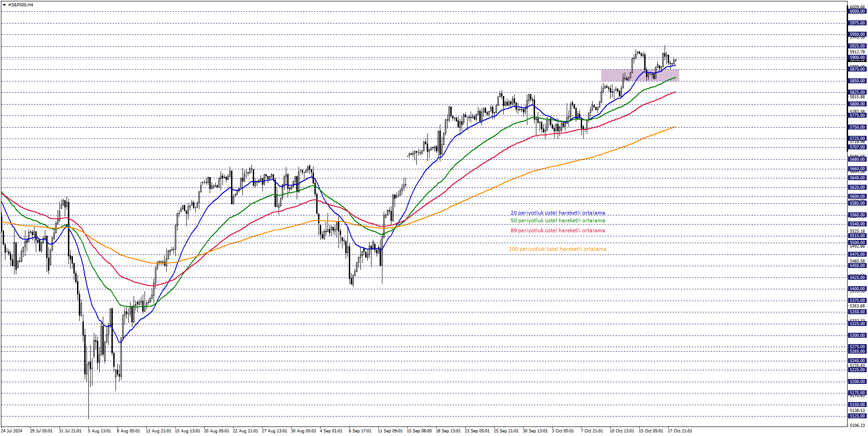Click the '4 Sep 01:01' date label
The height and width of the screenshot is (436, 868).
331,431
